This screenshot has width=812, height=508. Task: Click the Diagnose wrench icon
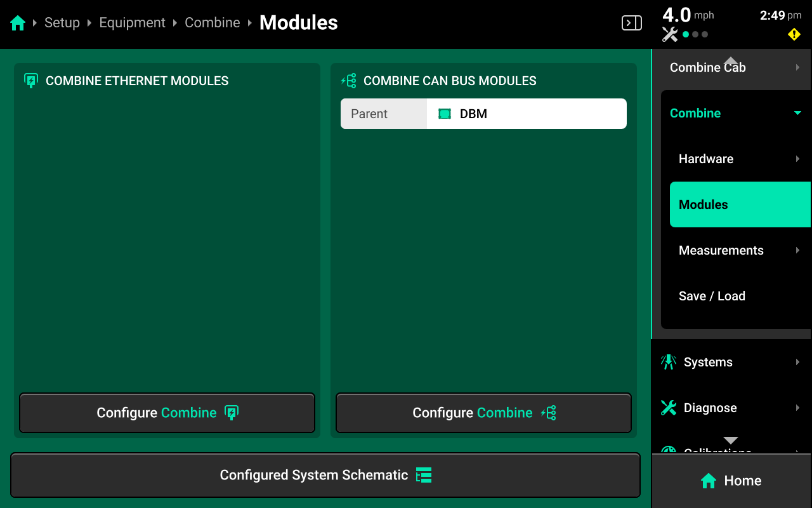tap(669, 408)
